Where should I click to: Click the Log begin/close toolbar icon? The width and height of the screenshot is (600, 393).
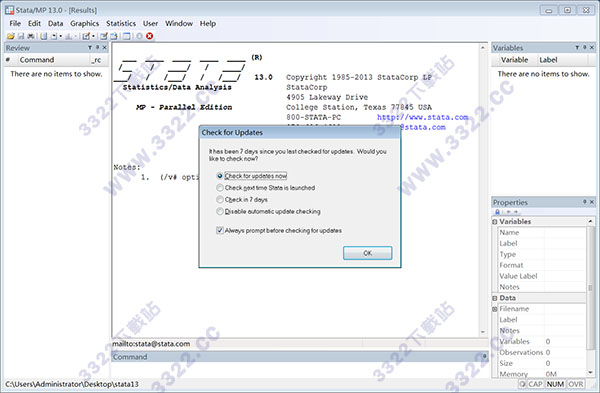(44, 36)
